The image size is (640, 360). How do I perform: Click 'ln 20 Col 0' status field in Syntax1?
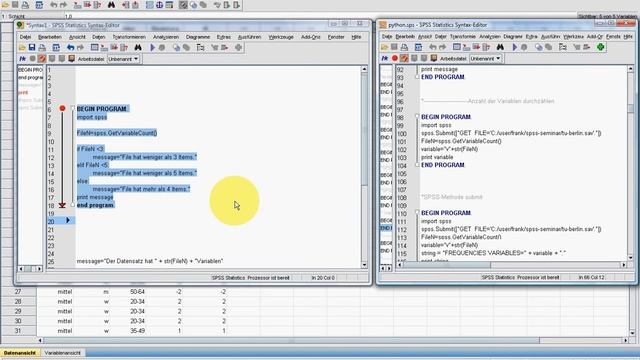323,278
